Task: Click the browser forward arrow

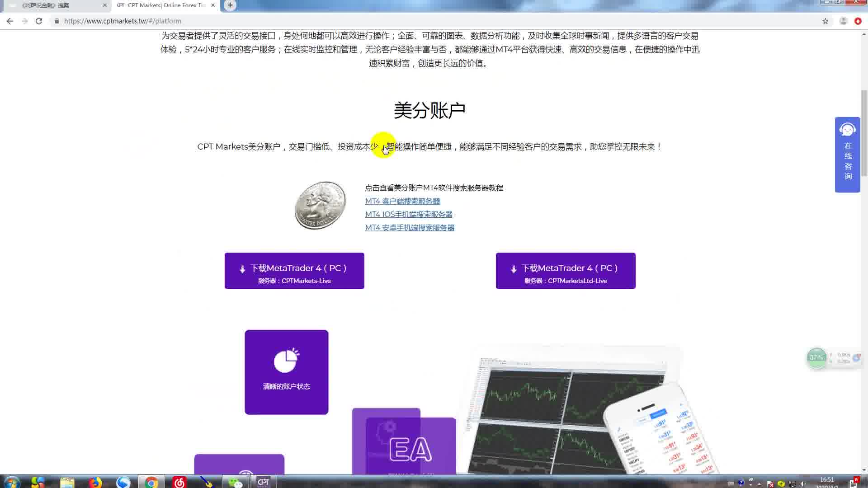Action: click(24, 21)
